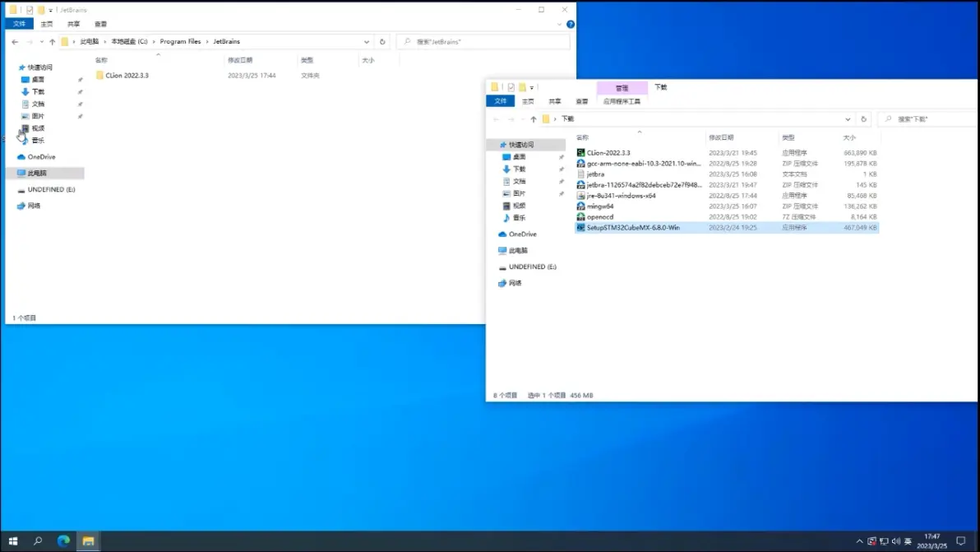Select the CLion 2022.3.3 folder in JetBrains window
Screen dimensions: 980x552
(x=127, y=75)
